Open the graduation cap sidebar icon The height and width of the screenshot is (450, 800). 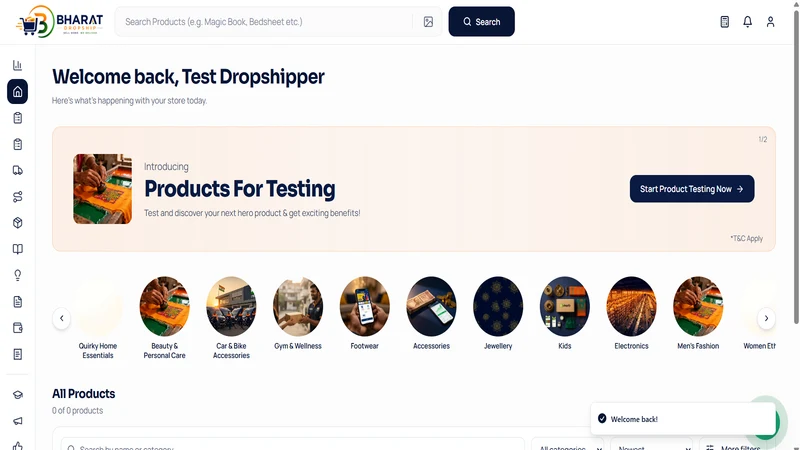click(x=17, y=395)
